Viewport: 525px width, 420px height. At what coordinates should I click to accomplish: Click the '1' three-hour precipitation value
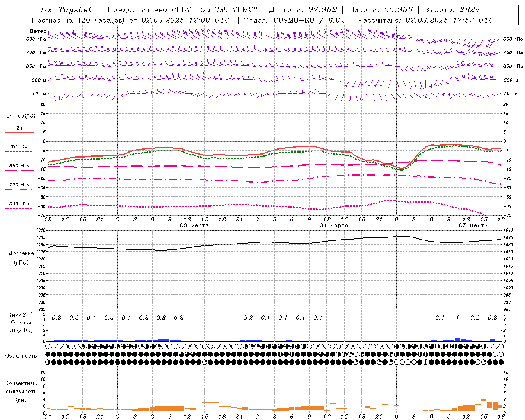click(457, 318)
